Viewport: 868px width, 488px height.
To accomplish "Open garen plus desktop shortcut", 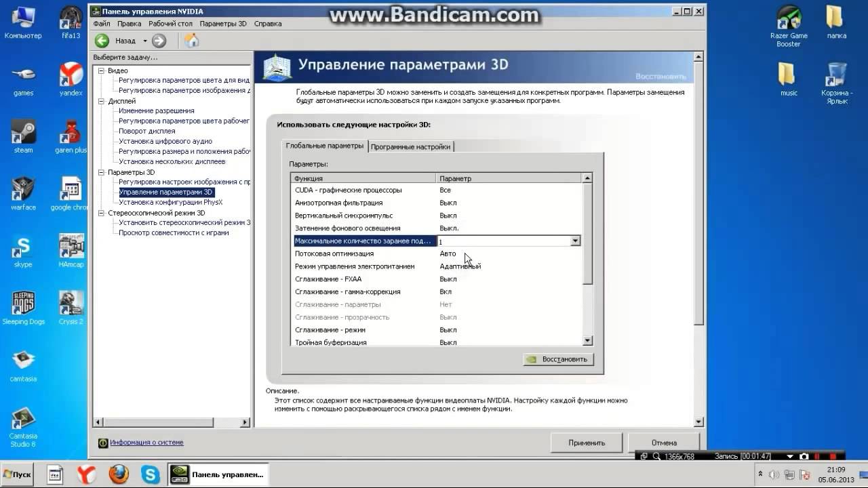I will [71, 137].
